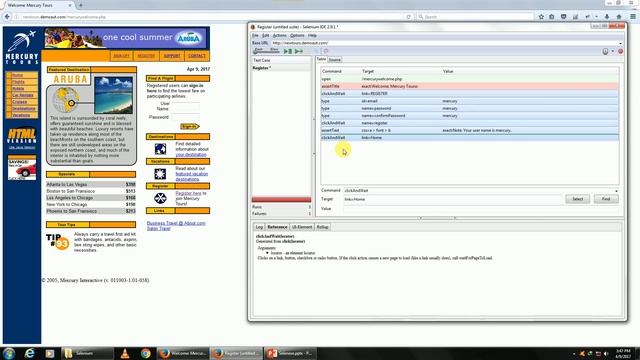Click the Find button beside Target
This screenshot has height=360, width=640.
pos(606,199)
